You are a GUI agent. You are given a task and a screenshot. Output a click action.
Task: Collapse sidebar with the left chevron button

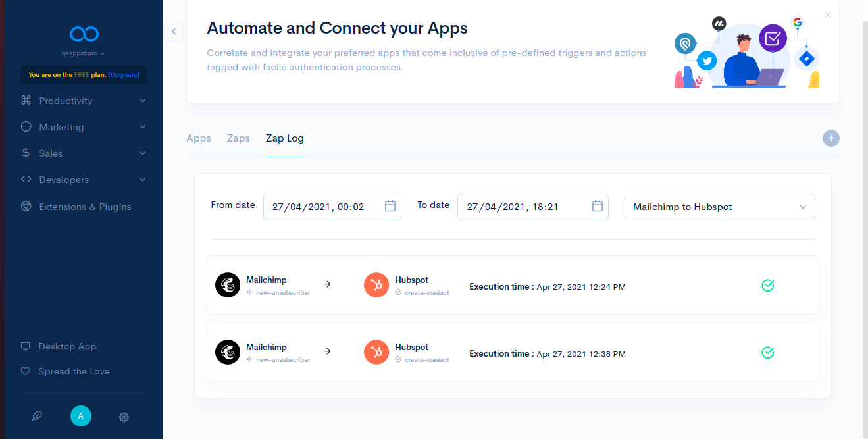(x=173, y=31)
